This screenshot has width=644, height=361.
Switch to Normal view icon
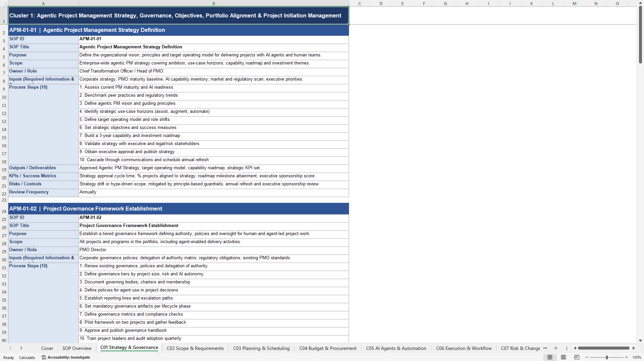(550, 357)
